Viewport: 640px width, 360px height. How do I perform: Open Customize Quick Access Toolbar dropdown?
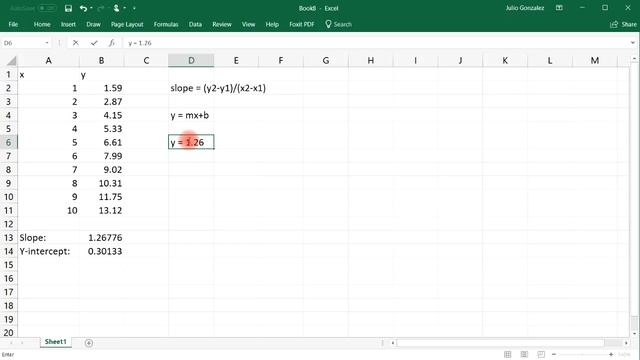[134, 8]
